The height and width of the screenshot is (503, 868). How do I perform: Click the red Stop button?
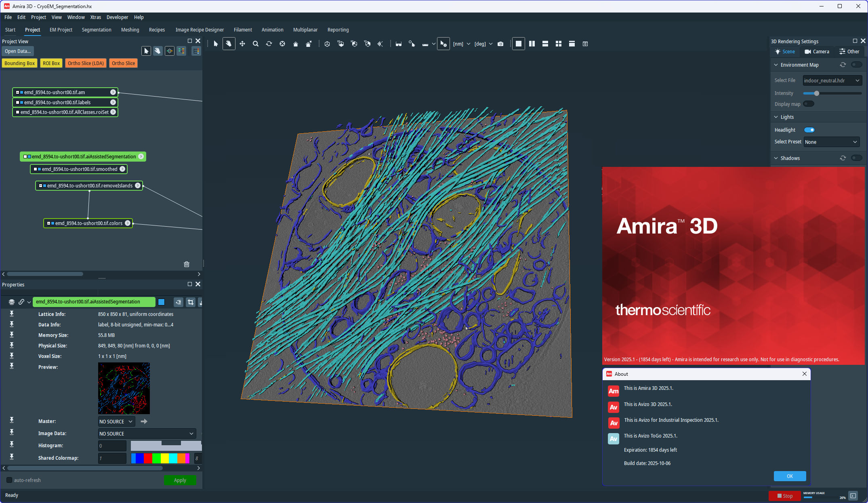(x=785, y=496)
